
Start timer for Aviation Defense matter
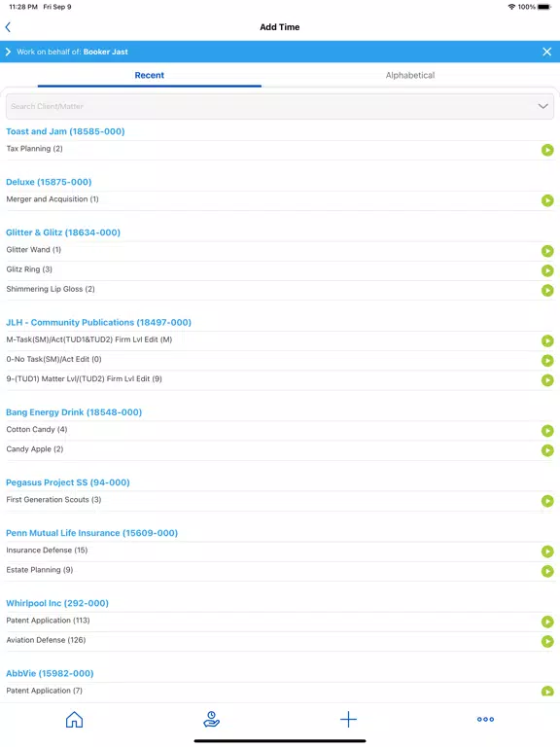click(547, 641)
